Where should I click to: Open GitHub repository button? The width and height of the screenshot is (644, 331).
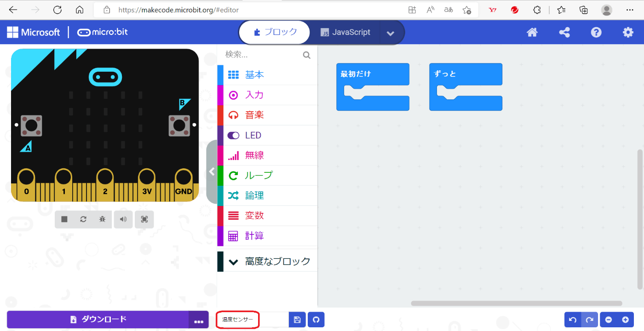316,320
